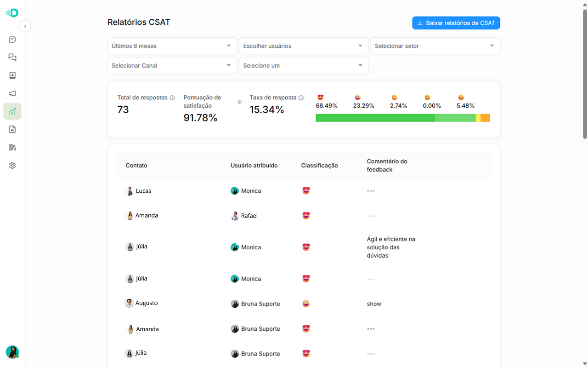Expand the sidebar with the chevron arrow
588x368 pixels.
coord(25,26)
